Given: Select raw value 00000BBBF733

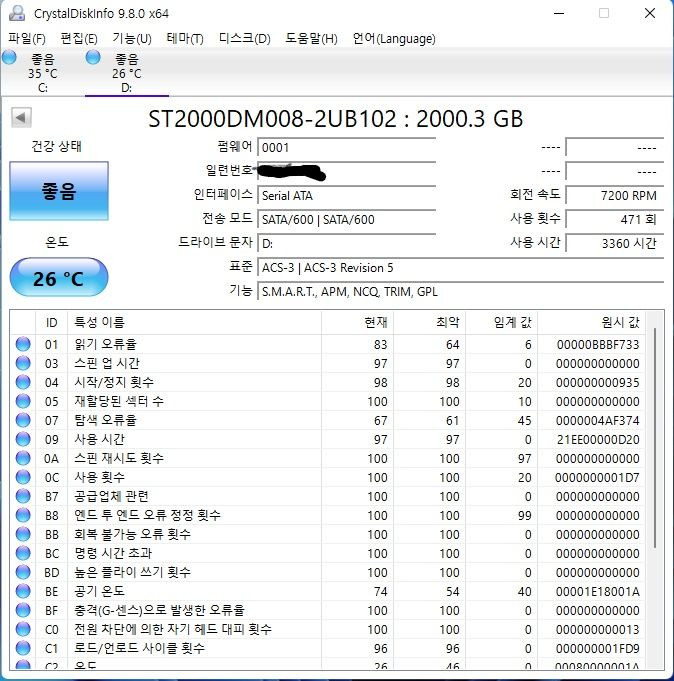Looking at the screenshot, I should pos(598,344).
